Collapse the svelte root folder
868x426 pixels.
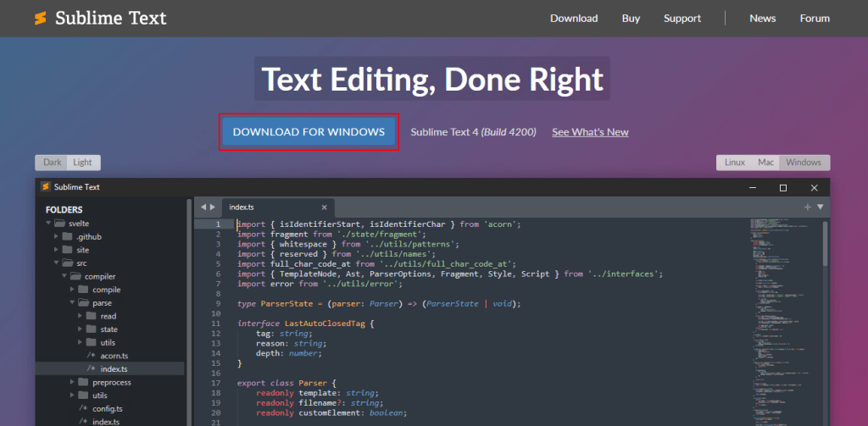coord(49,224)
